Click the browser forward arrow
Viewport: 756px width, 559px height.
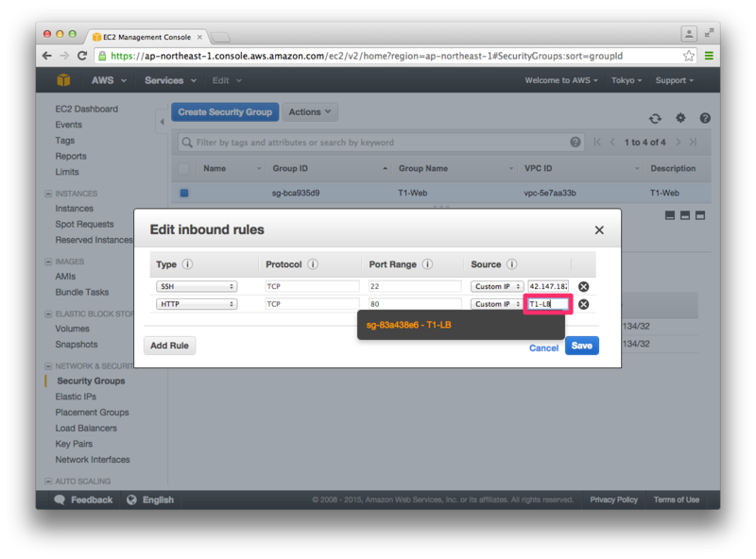(x=64, y=56)
